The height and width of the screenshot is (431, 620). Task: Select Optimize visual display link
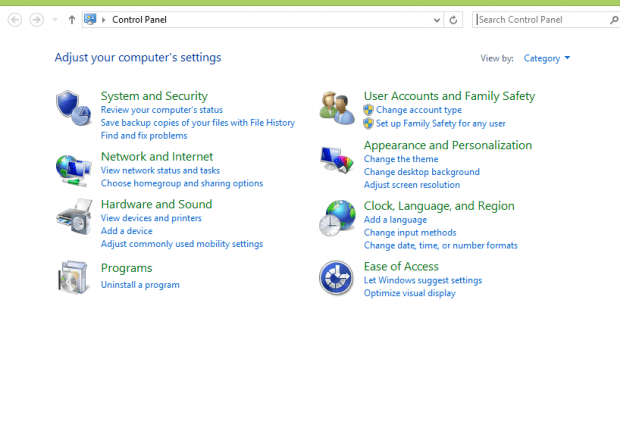point(410,293)
